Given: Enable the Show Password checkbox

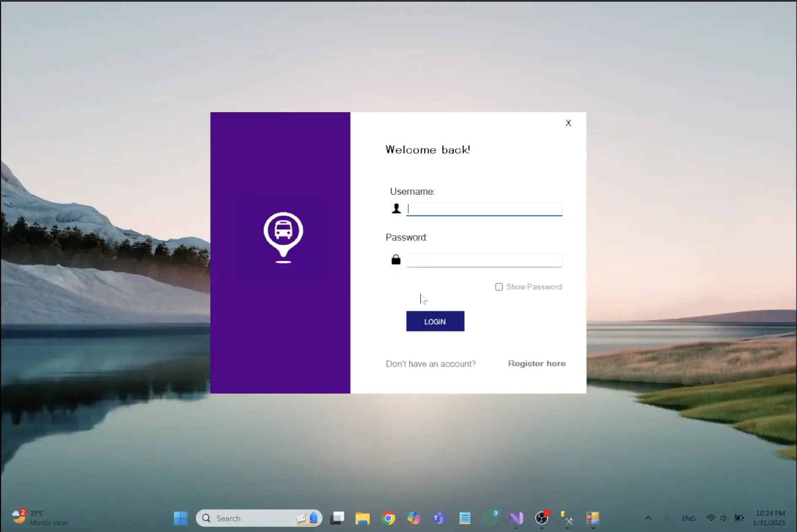Looking at the screenshot, I should (499, 287).
